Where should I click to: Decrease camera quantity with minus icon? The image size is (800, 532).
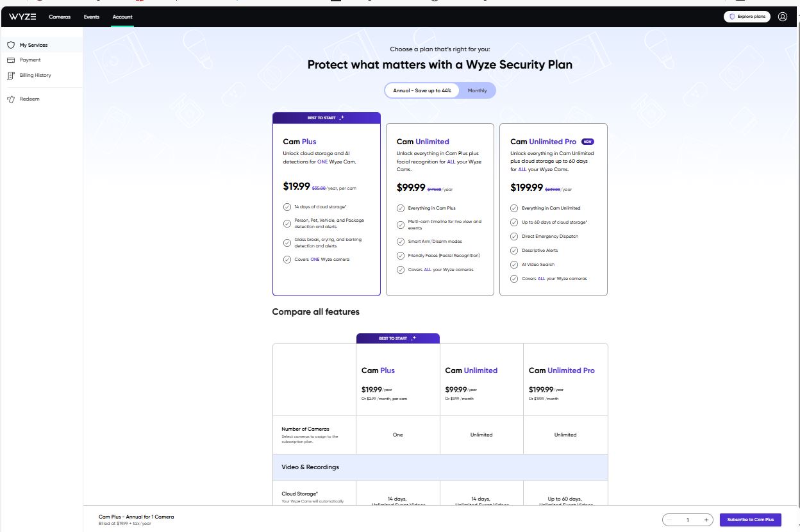[670, 520]
